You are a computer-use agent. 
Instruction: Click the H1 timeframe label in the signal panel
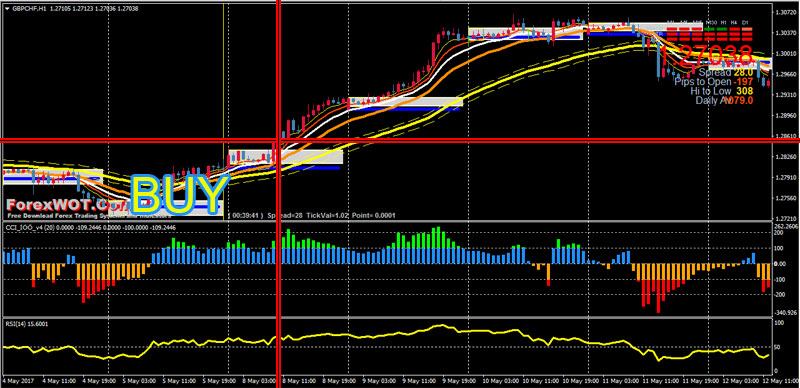[723, 22]
